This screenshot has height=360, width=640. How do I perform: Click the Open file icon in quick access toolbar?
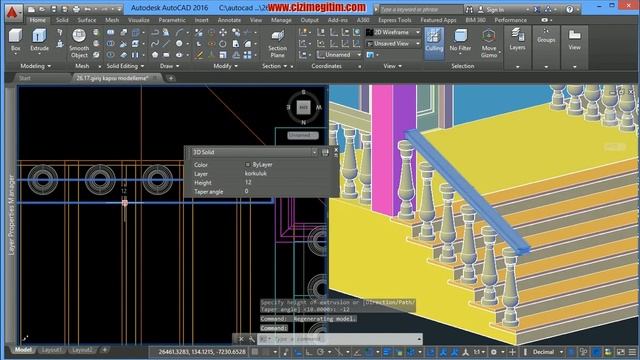tap(42, 9)
